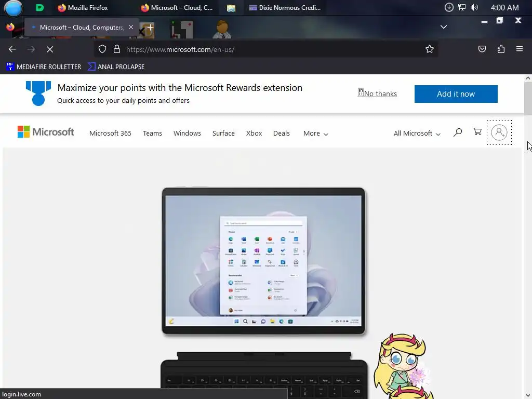The width and height of the screenshot is (532, 399).
Task: Open the Teams nav item
Action: [x=152, y=134]
